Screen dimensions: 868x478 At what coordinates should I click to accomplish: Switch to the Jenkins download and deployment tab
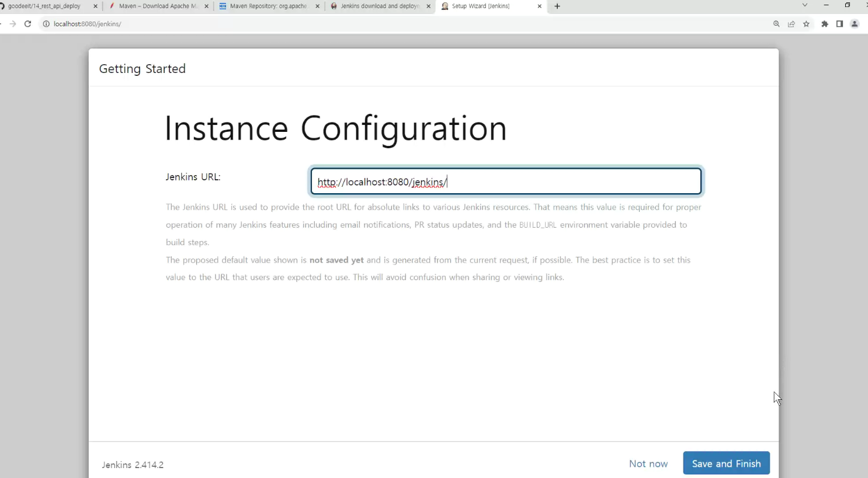coord(380,6)
